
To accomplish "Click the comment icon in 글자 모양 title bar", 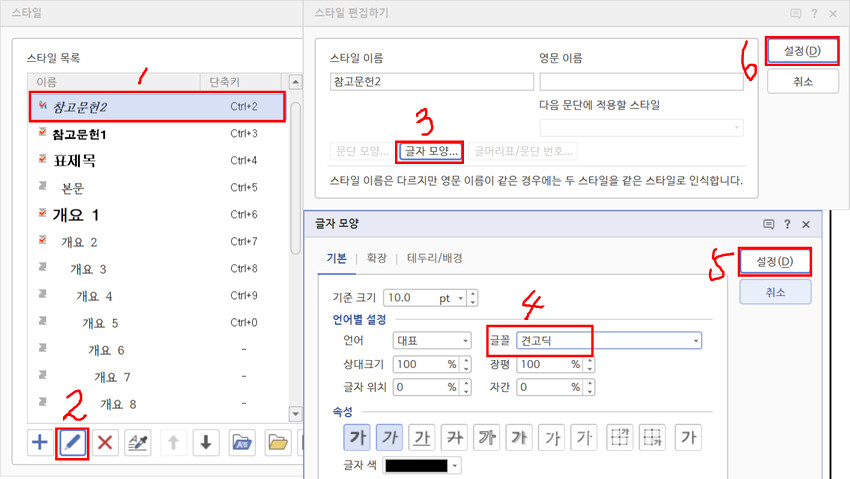I will pyautogui.click(x=769, y=224).
